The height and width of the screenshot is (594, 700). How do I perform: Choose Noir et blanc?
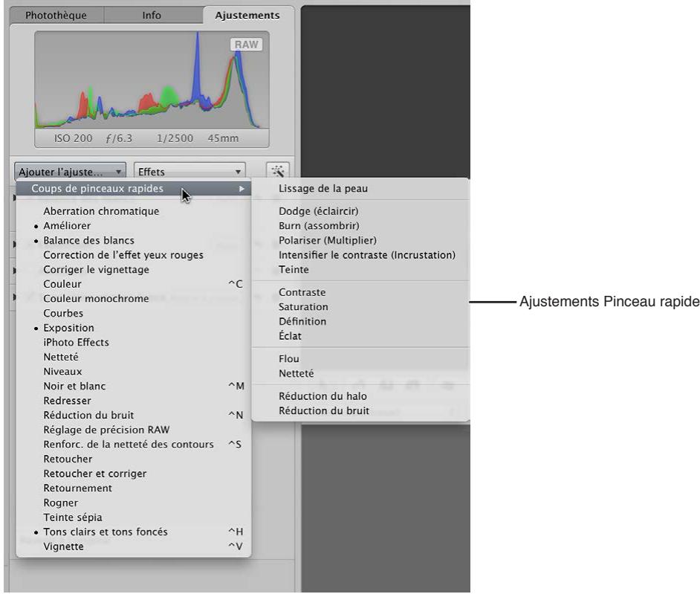[134, 386]
